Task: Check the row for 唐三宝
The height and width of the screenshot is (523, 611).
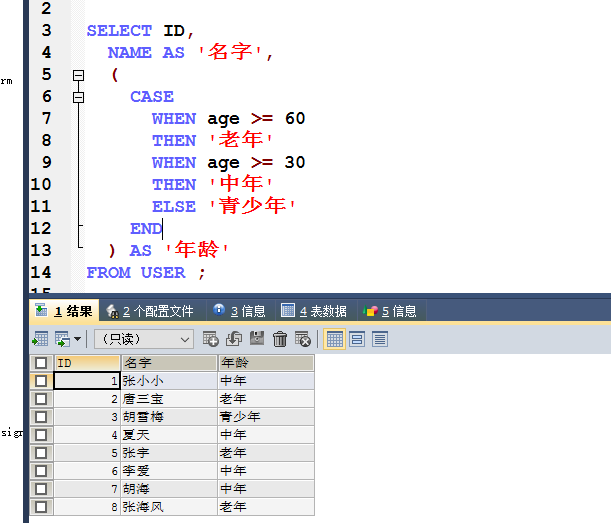Action: coord(41,399)
